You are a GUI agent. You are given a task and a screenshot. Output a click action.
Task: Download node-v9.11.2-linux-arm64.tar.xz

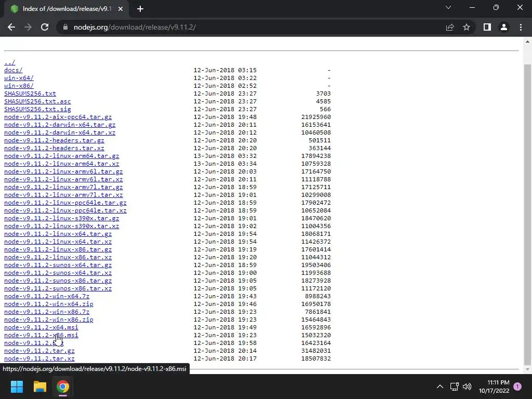[x=61, y=164]
